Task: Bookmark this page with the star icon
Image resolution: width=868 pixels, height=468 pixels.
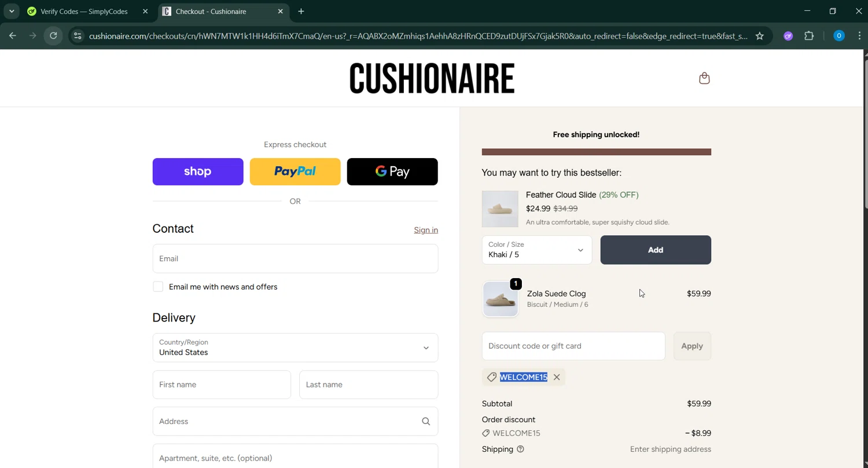Action: [760, 36]
